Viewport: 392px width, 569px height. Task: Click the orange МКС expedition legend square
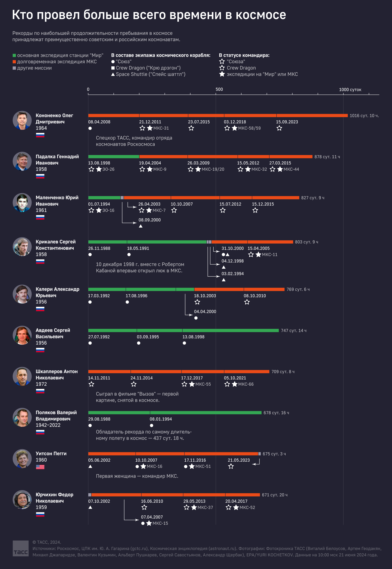coord(14,62)
